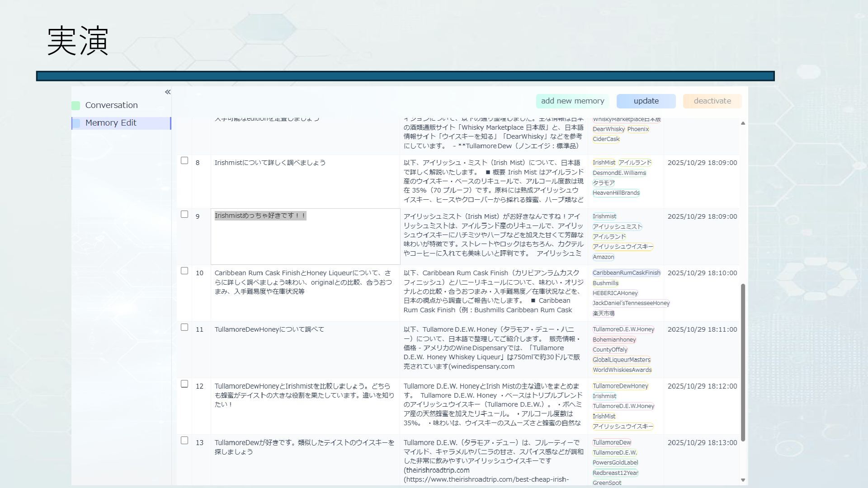This screenshot has width=868, height=488.
Task: Click the green Conversation icon square
Action: [x=76, y=106]
